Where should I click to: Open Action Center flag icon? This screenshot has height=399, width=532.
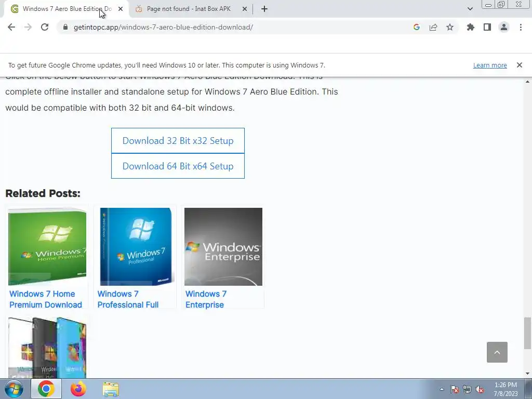455,389
